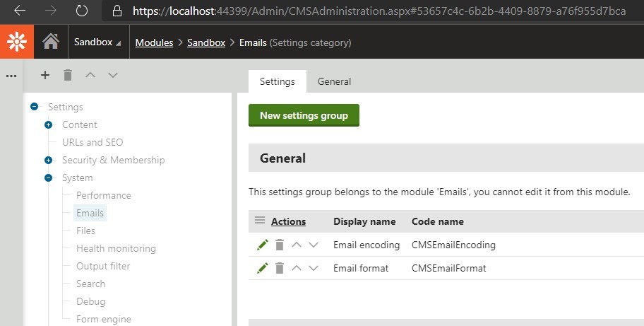The width and height of the screenshot is (644, 326).
Task: Expand the Security & Membership node
Action: (x=49, y=160)
